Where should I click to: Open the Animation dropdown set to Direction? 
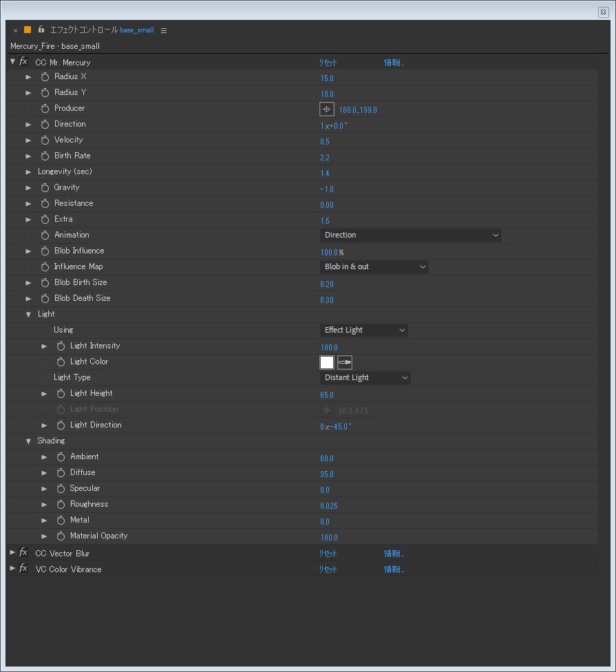pyautogui.click(x=410, y=235)
